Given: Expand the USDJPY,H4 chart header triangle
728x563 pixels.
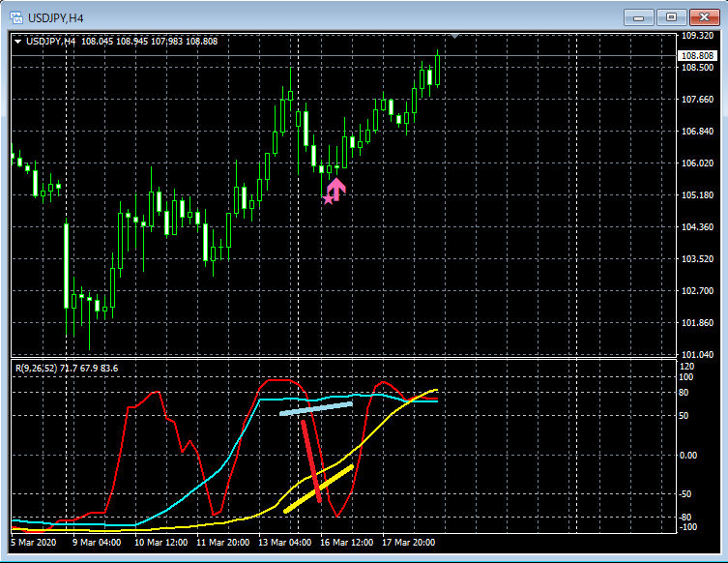Looking at the screenshot, I should (17, 42).
